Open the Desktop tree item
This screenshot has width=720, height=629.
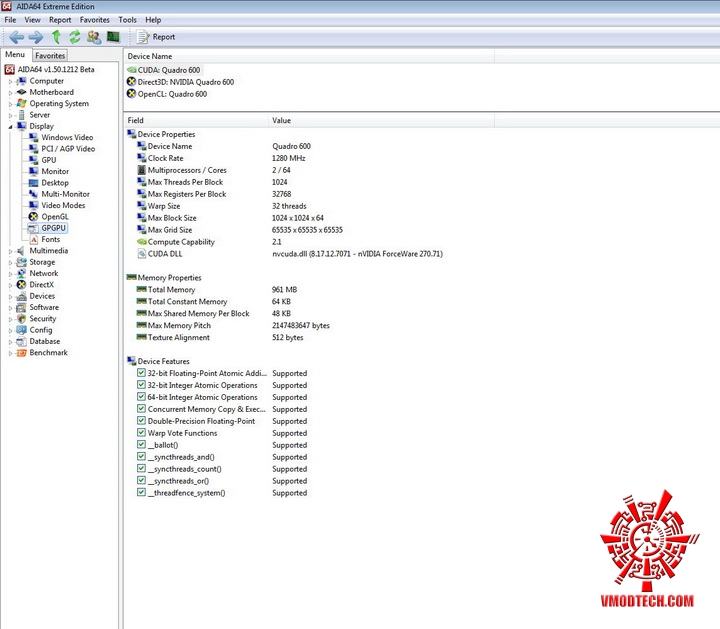(x=49, y=183)
